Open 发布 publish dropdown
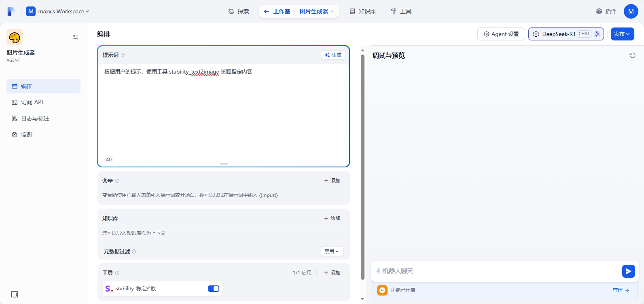This screenshot has width=644, height=304. pyautogui.click(x=622, y=34)
